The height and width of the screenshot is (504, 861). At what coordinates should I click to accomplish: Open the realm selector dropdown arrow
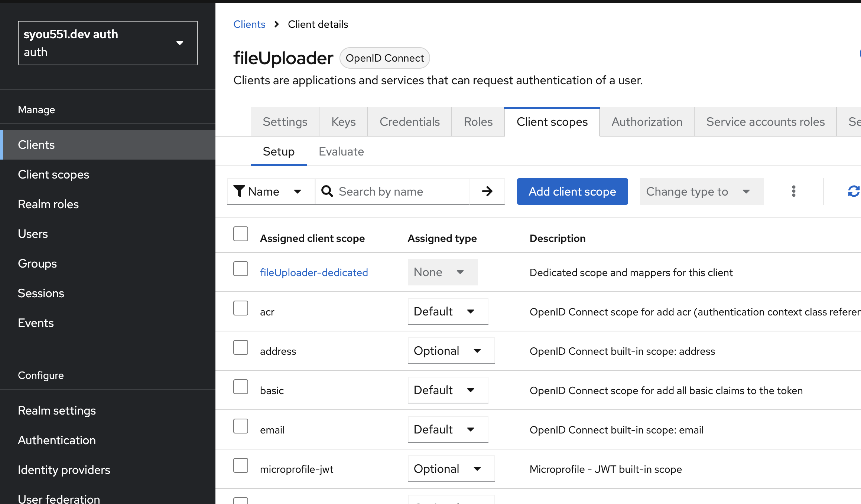coord(180,43)
